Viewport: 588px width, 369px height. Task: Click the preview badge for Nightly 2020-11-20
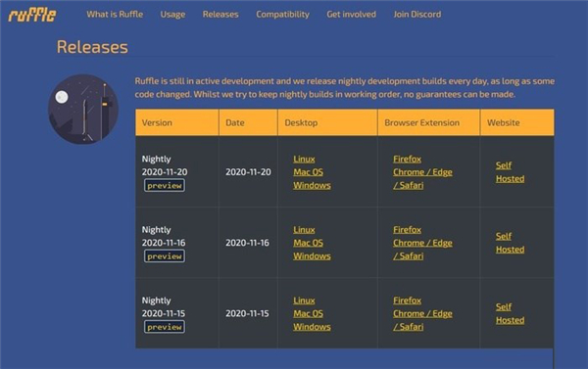pos(165,185)
